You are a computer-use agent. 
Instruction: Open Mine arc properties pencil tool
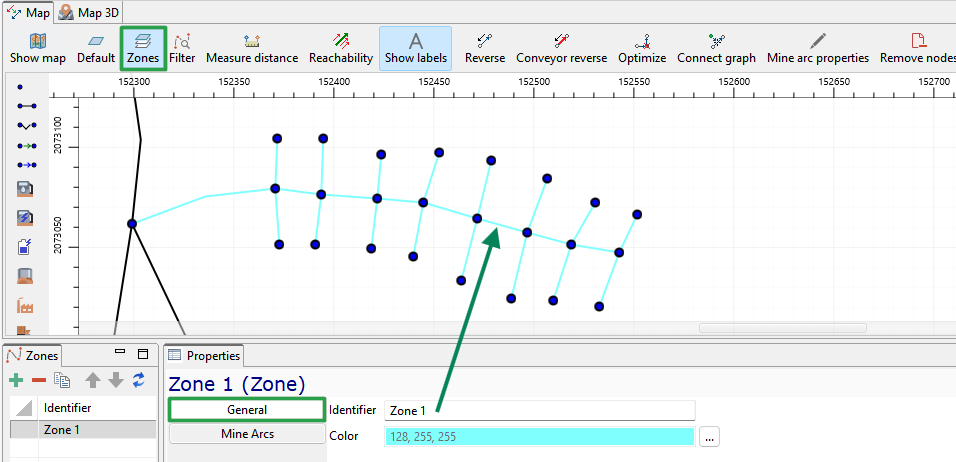coord(818,49)
